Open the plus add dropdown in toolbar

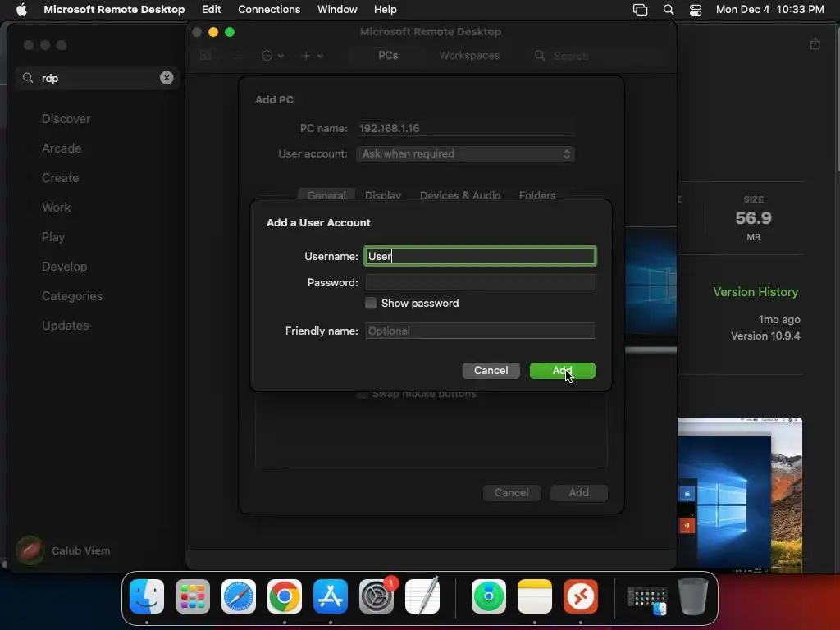(x=313, y=55)
